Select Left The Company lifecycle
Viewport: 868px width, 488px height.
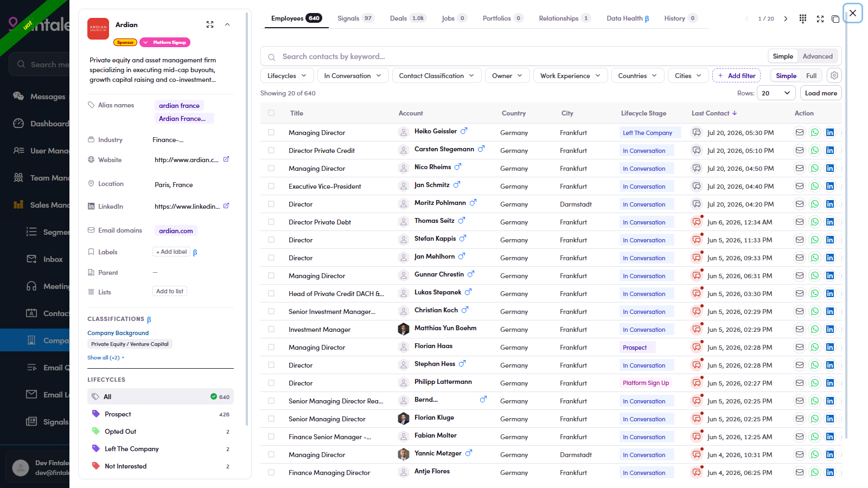161,449
